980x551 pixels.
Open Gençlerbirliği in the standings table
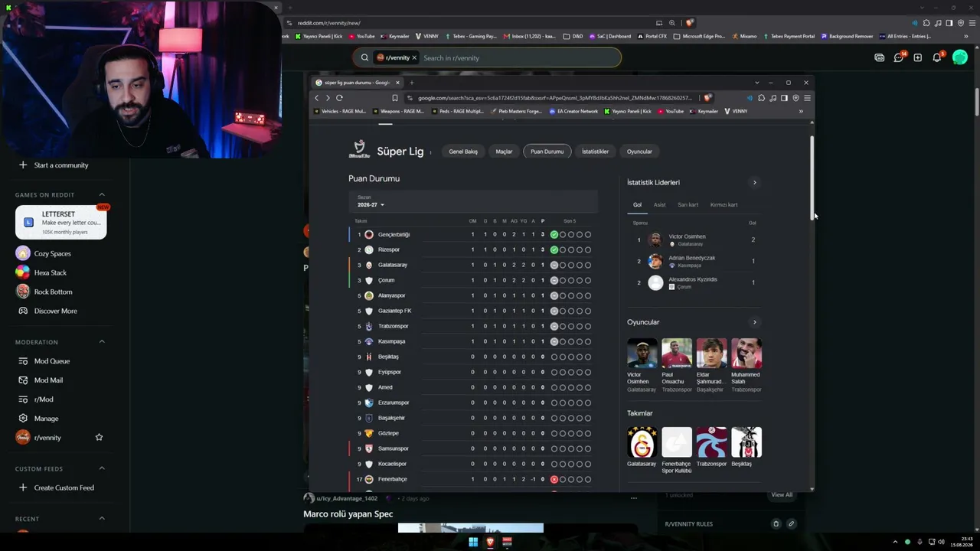[x=394, y=234]
